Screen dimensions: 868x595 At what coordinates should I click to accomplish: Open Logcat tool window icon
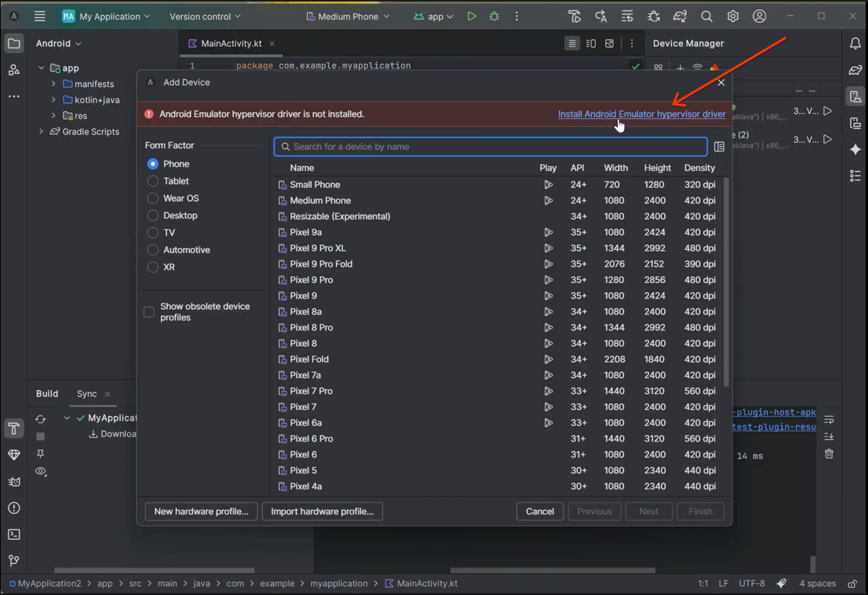coord(14,482)
